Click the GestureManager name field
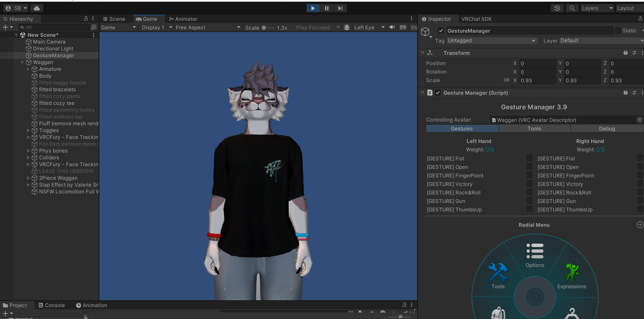Image resolution: width=644 pixels, height=319 pixels. coord(530,31)
